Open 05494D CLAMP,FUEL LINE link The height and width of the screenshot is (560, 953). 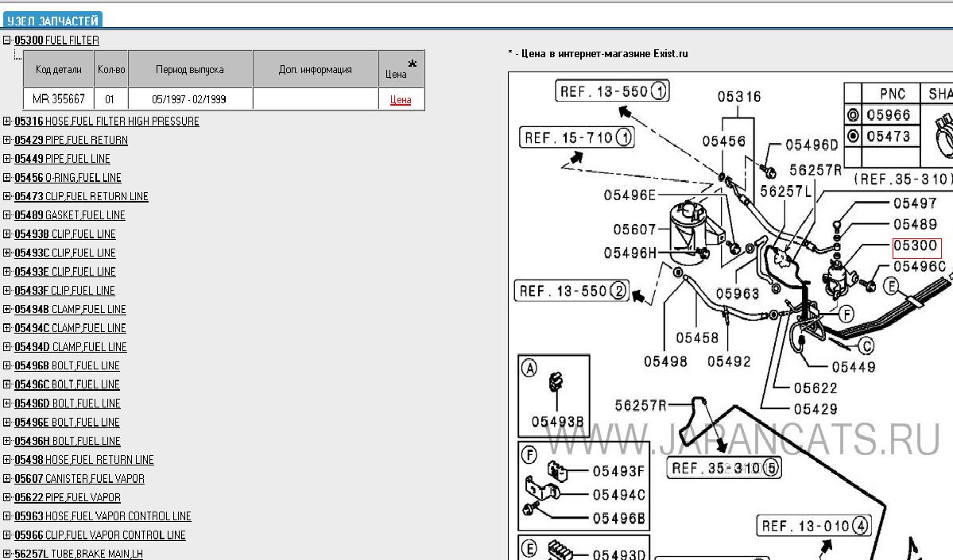[x=71, y=347]
